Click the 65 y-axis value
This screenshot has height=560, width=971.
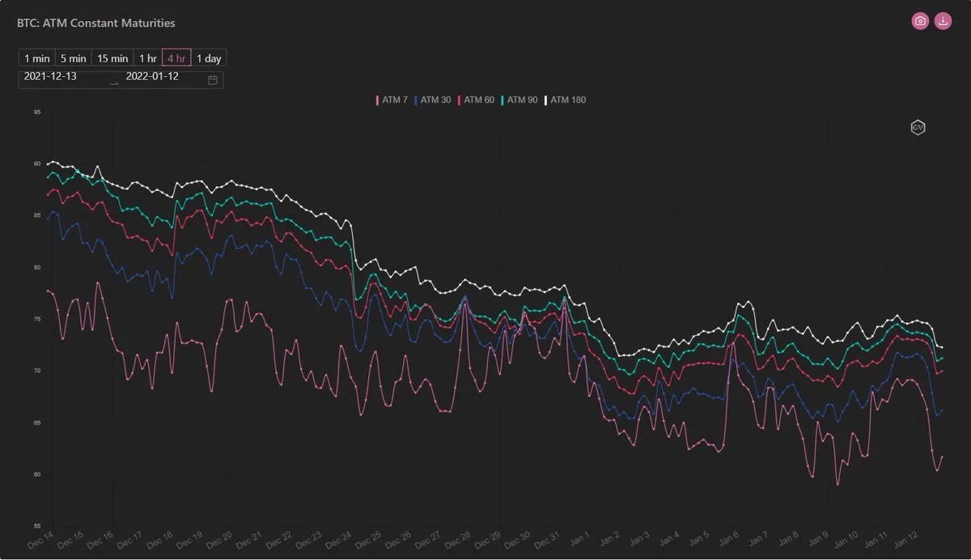pyautogui.click(x=37, y=423)
